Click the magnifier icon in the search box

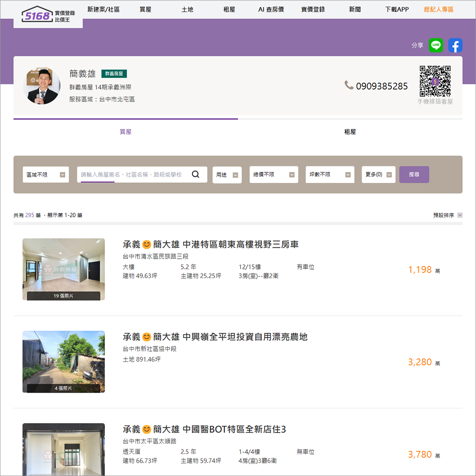click(196, 174)
